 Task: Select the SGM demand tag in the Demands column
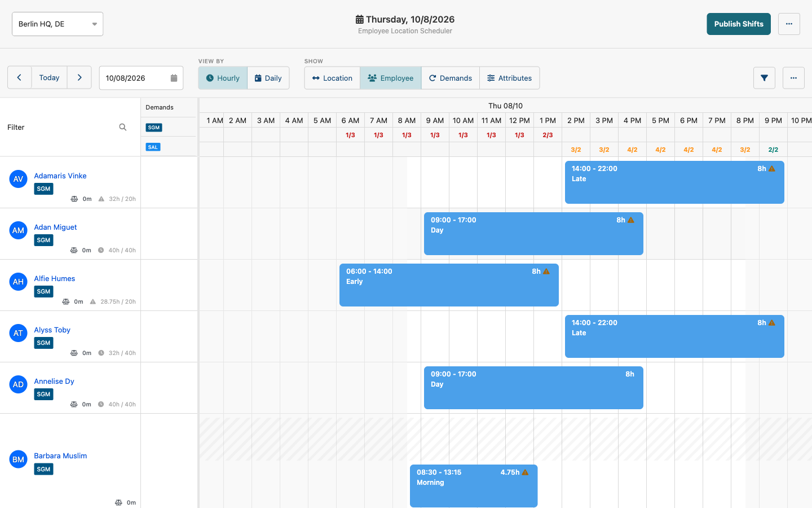[x=154, y=128]
